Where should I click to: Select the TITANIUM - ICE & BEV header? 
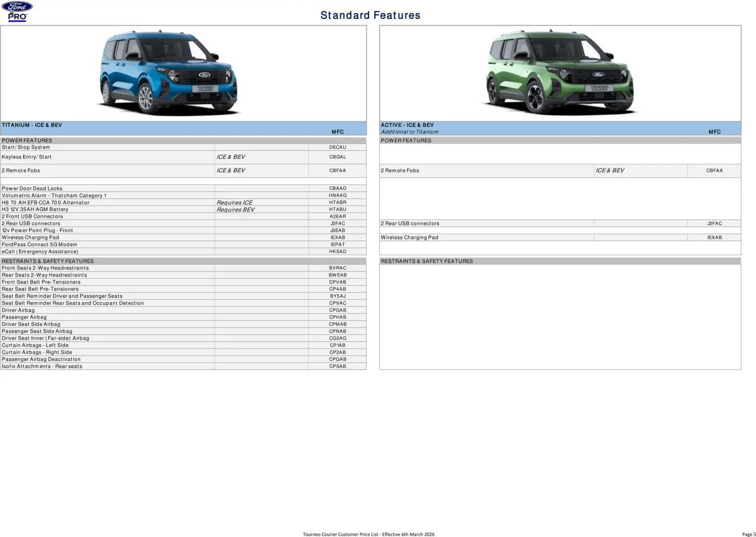(32, 125)
